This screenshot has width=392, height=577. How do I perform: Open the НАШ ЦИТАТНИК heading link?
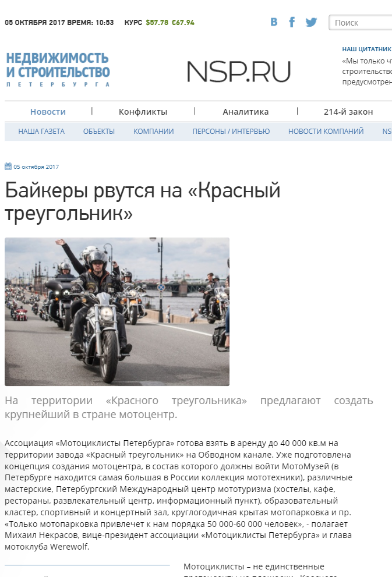(x=366, y=49)
